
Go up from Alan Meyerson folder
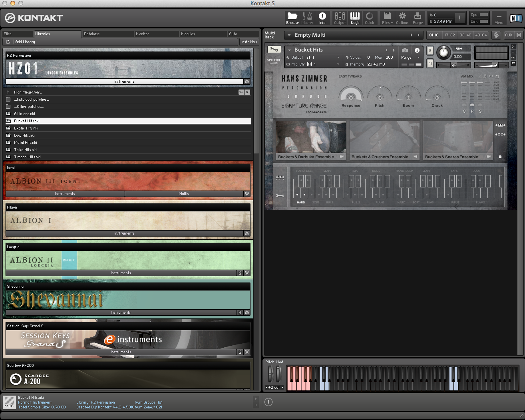point(8,92)
